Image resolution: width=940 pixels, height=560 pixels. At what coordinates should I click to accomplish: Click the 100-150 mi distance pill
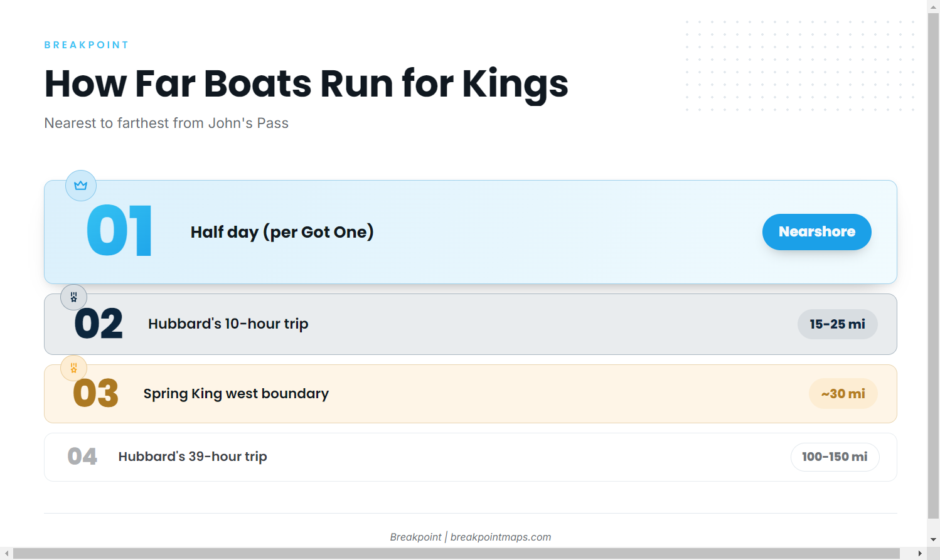coord(835,457)
